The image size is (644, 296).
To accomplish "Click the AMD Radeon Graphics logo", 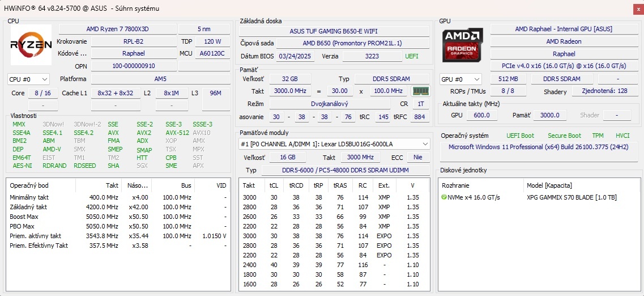I will (x=463, y=44).
